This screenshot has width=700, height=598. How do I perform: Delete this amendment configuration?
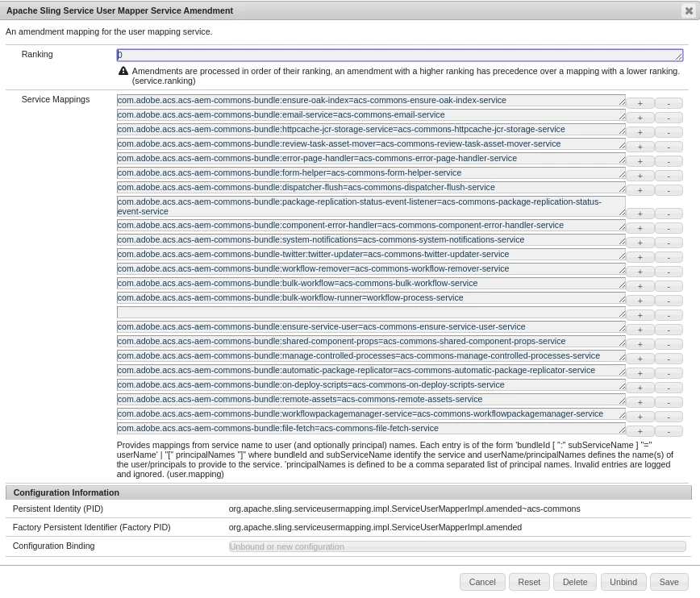[575, 583]
